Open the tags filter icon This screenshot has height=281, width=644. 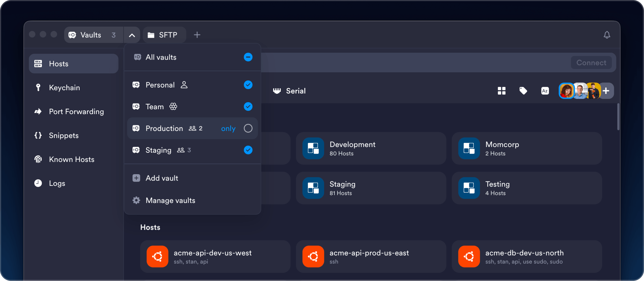coord(523,91)
